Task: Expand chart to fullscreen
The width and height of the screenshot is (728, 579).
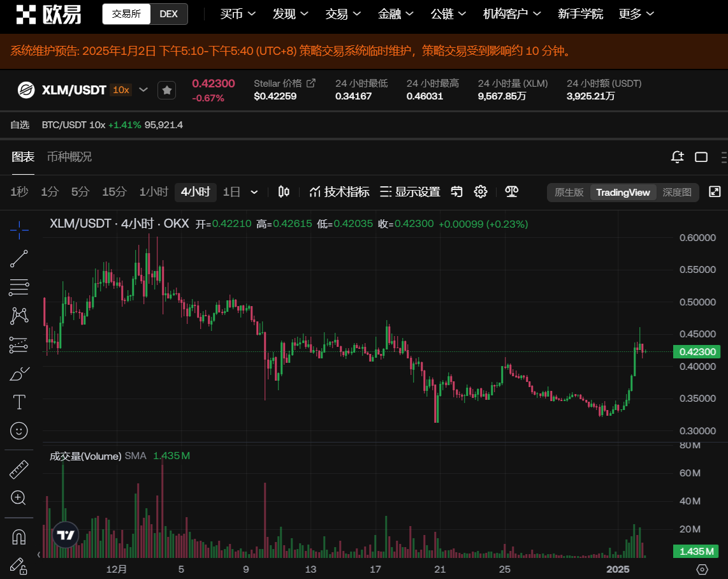Action: coord(715,192)
